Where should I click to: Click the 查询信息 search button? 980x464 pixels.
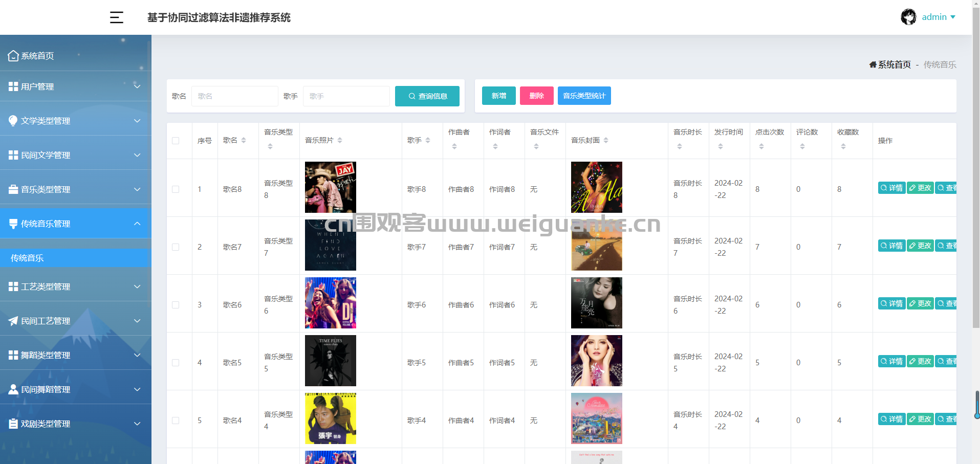pyautogui.click(x=427, y=96)
